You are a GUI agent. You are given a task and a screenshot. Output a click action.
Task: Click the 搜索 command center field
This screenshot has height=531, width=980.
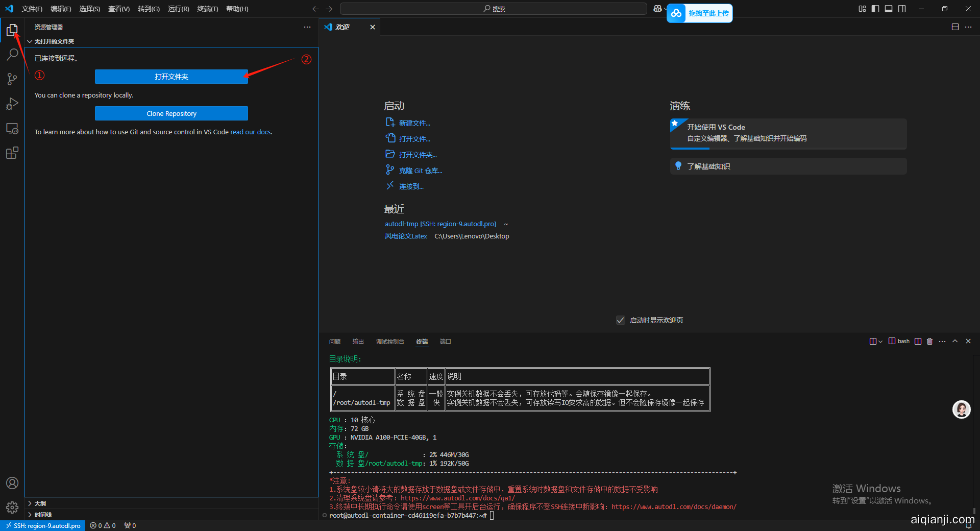tap(494, 9)
